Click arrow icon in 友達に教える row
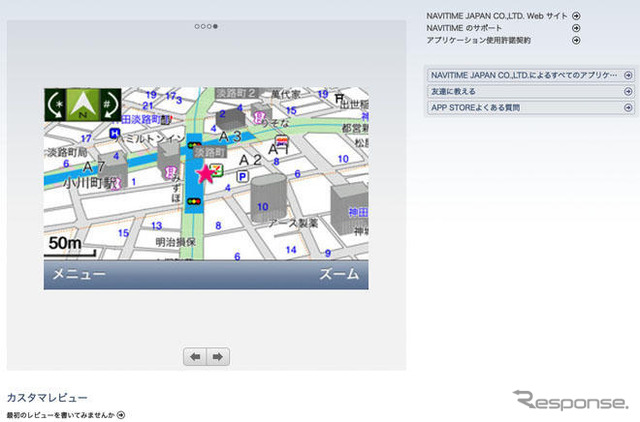This screenshot has height=422, width=640. pyautogui.click(x=628, y=91)
